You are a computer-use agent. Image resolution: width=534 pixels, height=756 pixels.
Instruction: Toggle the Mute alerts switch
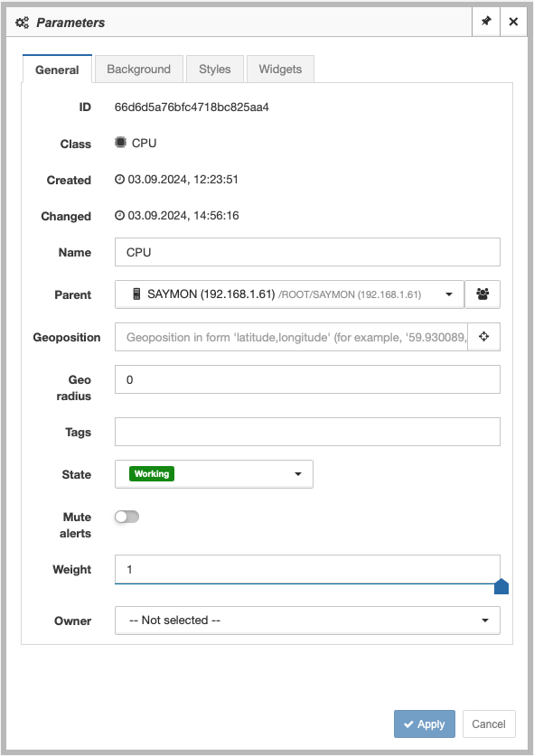tap(126, 517)
